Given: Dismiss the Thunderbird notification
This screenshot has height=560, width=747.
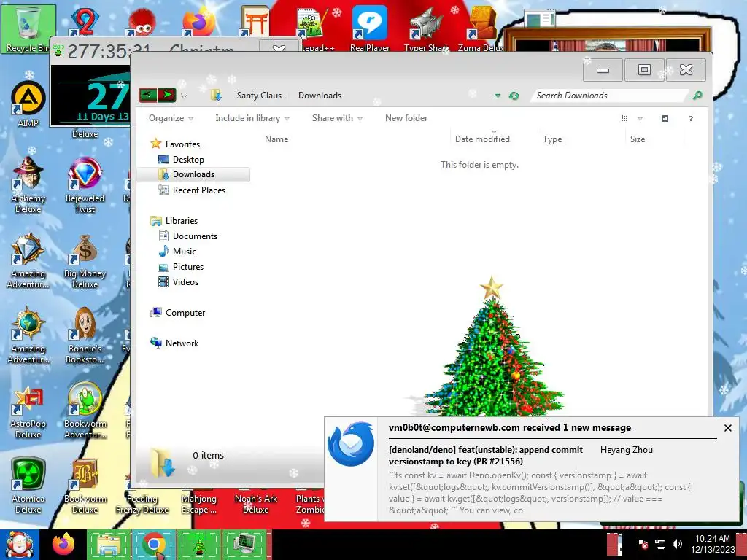Looking at the screenshot, I should click(x=727, y=428).
